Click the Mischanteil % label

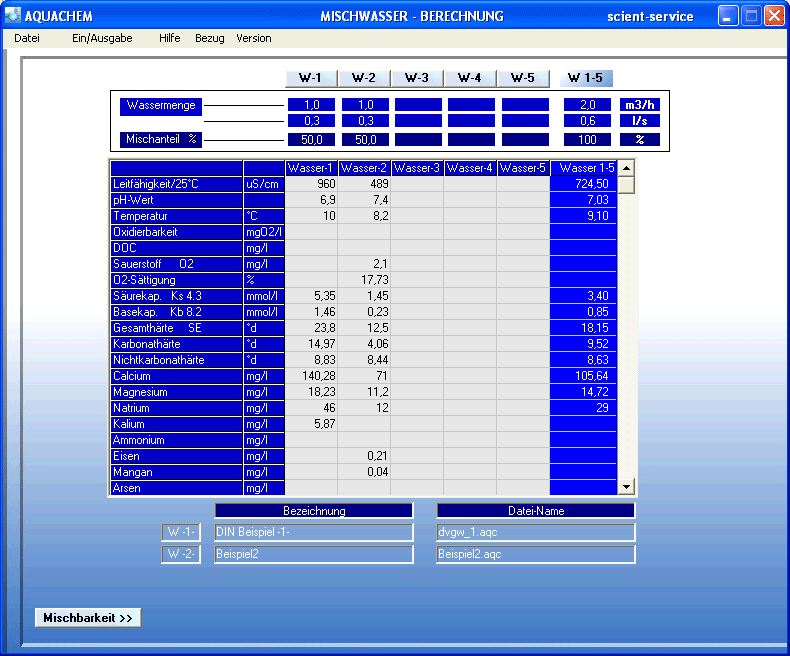pos(161,140)
